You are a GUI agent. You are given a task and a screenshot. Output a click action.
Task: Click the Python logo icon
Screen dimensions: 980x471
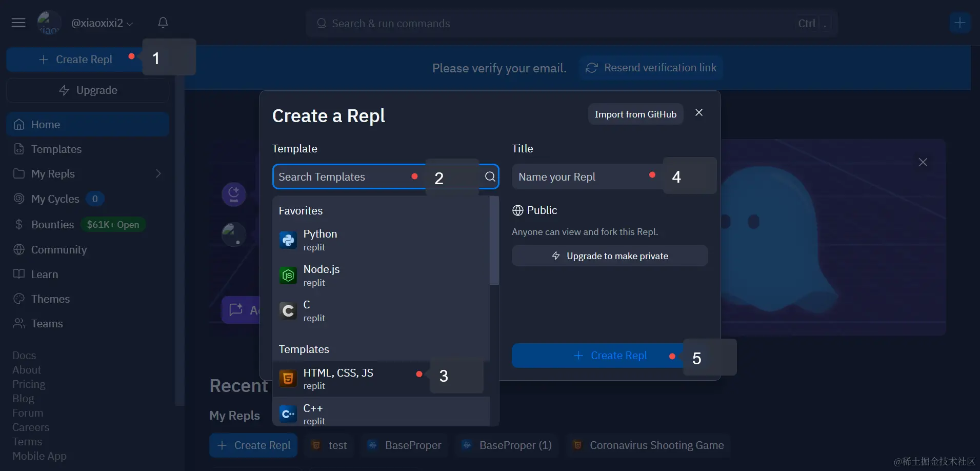pyautogui.click(x=288, y=240)
